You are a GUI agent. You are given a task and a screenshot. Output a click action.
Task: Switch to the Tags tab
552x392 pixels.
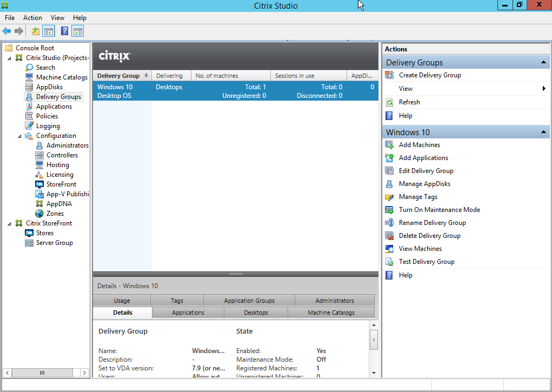tap(177, 301)
